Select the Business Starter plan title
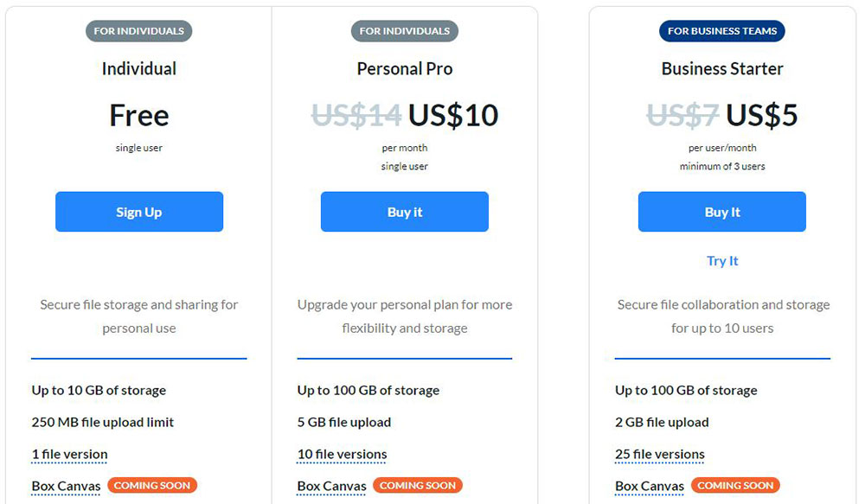865x504 pixels. tap(722, 69)
